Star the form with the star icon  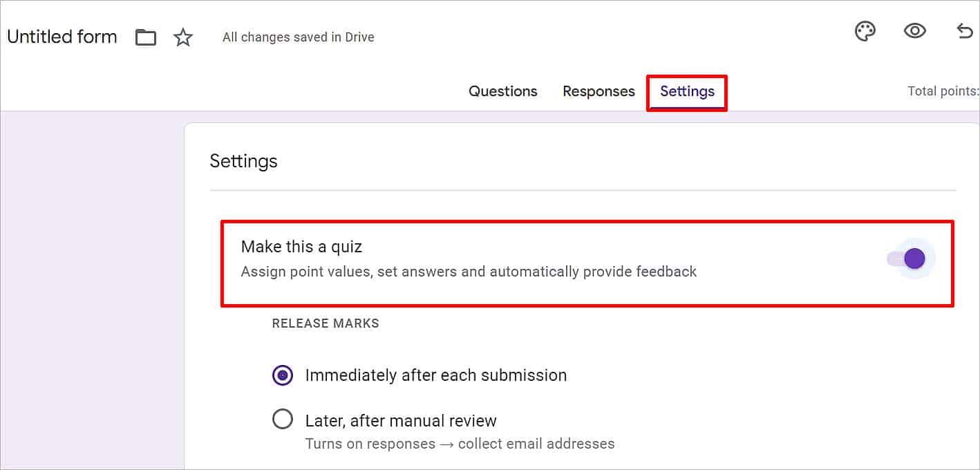pyautogui.click(x=183, y=37)
